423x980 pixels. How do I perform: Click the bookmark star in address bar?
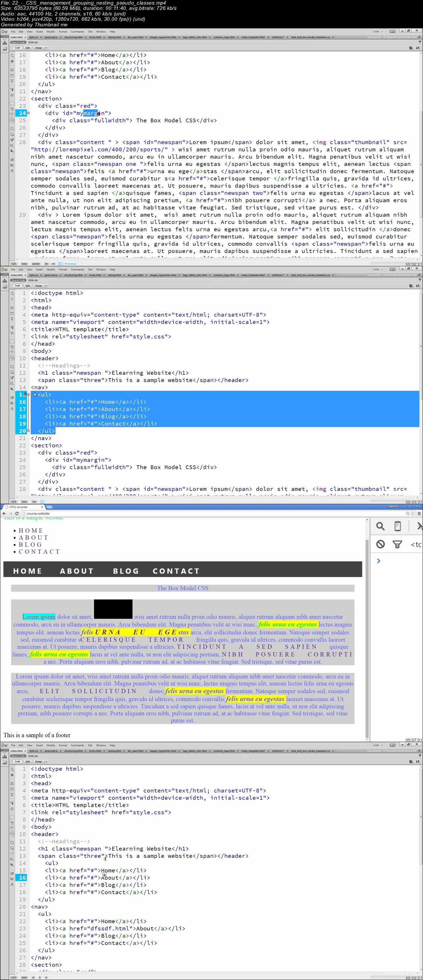point(413,513)
